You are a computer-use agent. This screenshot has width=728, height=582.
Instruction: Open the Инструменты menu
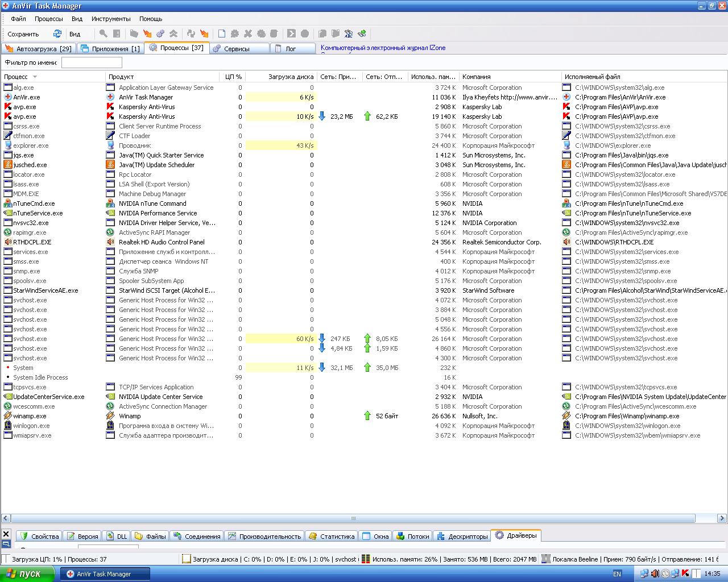tap(111, 19)
